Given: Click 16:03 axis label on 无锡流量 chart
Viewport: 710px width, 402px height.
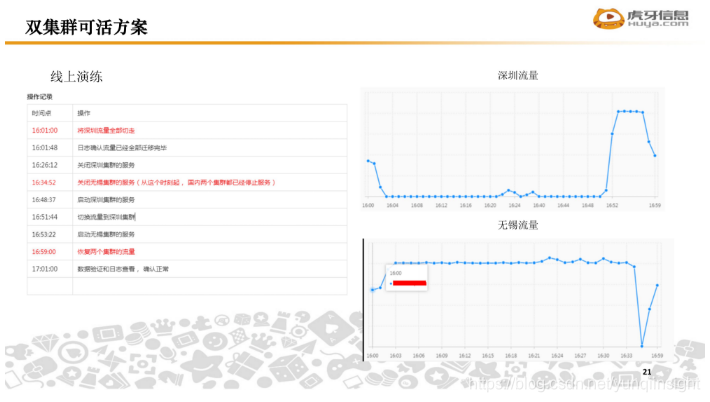Looking at the screenshot, I should pos(395,355).
